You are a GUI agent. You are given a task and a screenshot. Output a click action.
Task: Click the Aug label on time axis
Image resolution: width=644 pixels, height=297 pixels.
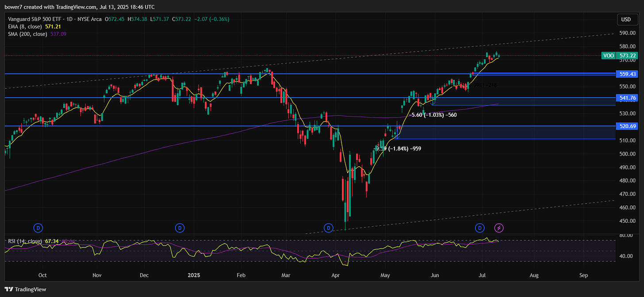534,275
